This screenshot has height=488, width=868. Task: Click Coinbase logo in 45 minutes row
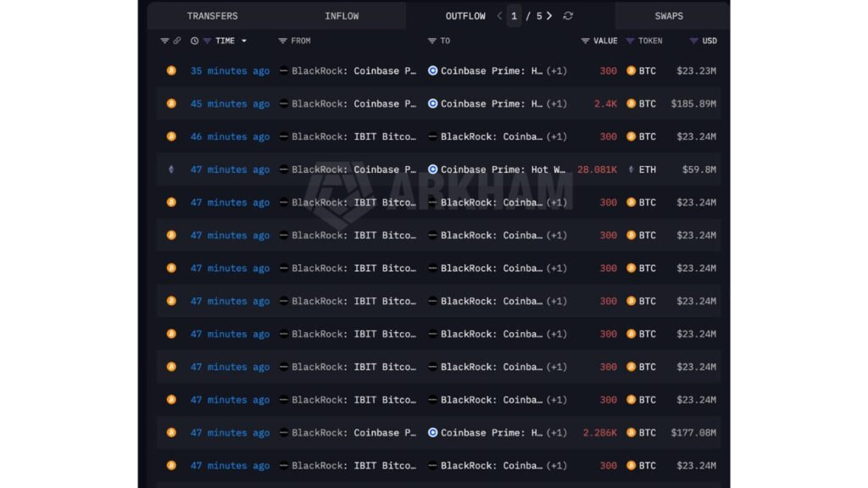(x=433, y=103)
